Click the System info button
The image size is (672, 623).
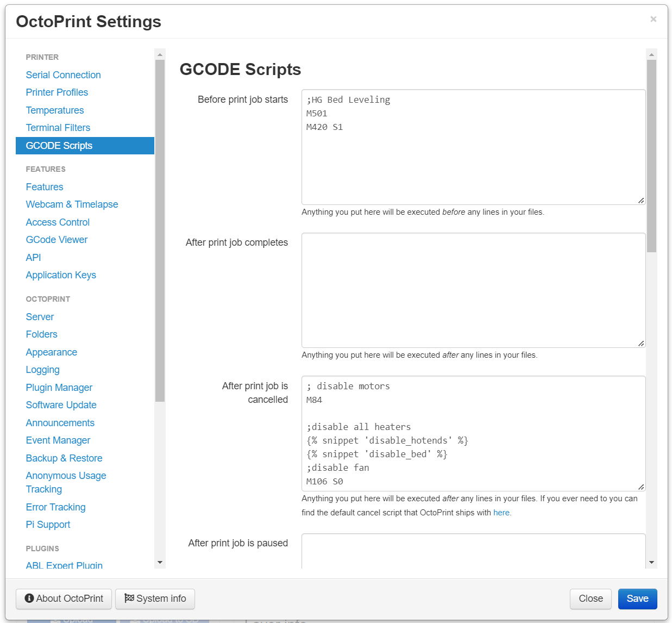tap(155, 599)
